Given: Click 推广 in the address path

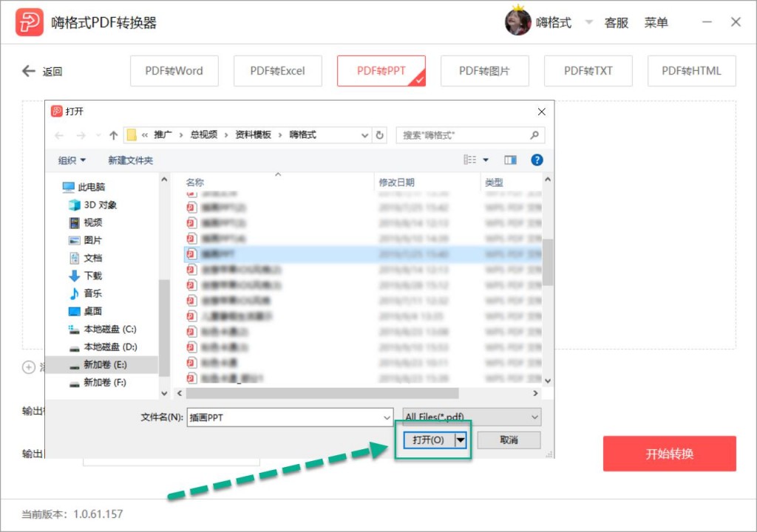Looking at the screenshot, I should [x=163, y=134].
